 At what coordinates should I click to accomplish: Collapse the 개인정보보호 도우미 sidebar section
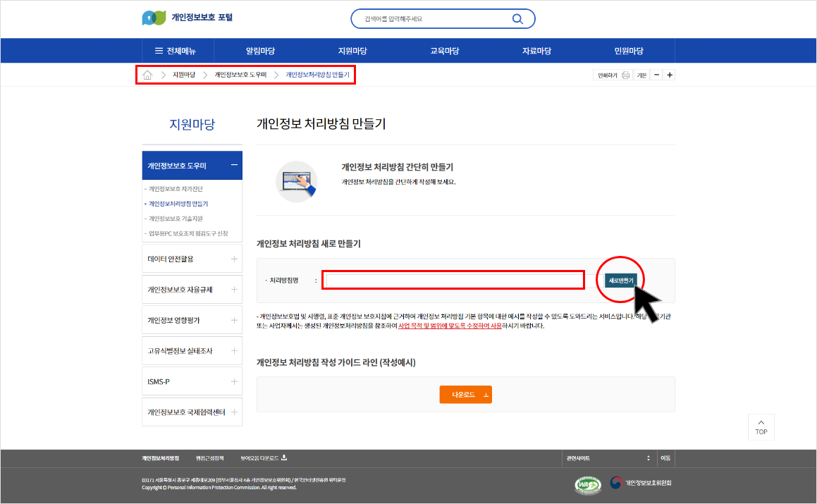coord(234,166)
